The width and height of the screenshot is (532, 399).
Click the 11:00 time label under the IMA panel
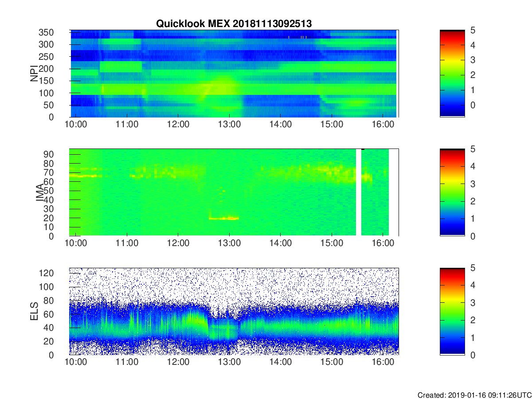[127, 243]
